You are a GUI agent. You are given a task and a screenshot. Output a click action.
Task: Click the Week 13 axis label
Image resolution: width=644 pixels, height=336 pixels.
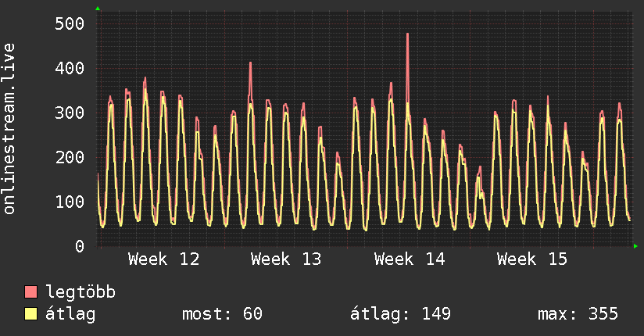point(286,259)
